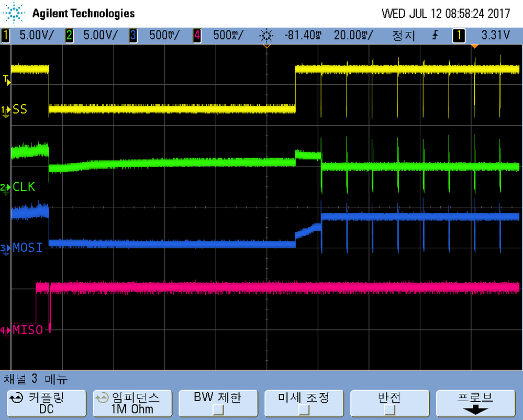Screen dimensions: 523x420
Task: Select the channel 3 blue number badge
Action: (133, 36)
